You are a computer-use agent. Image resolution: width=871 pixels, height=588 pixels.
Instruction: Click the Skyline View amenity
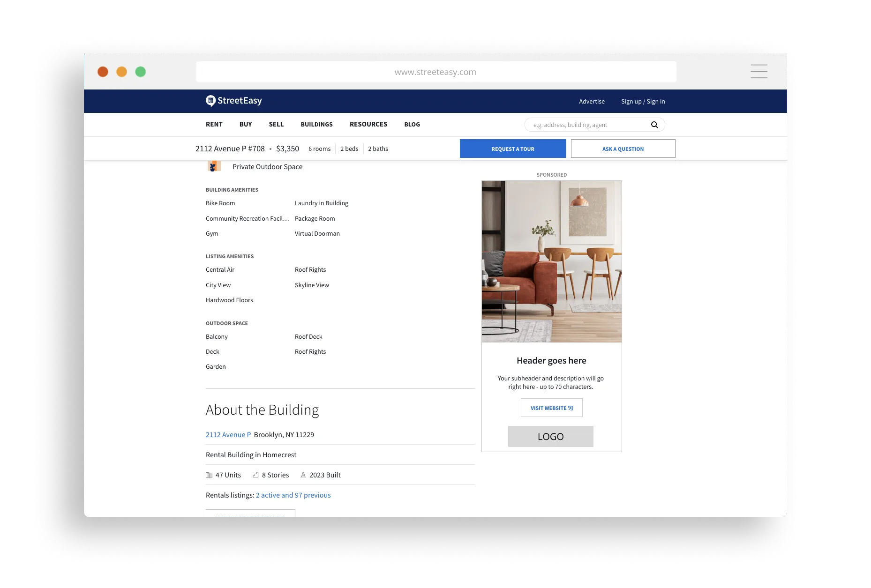(312, 285)
